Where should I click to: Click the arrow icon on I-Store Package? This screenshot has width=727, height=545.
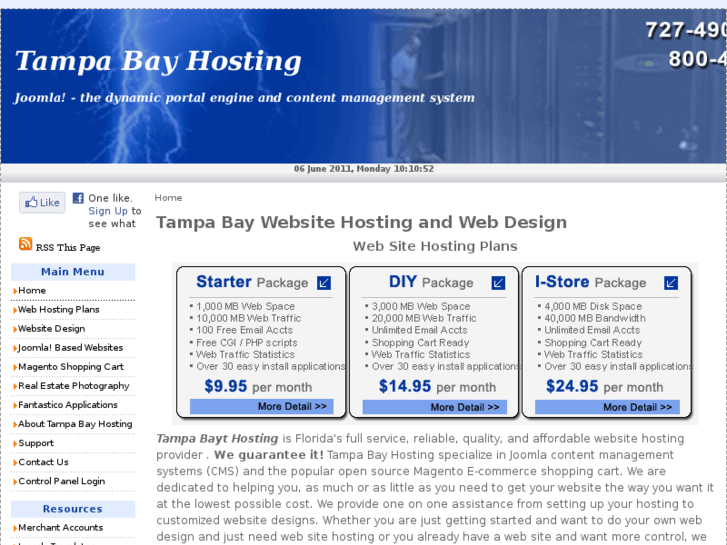click(671, 282)
